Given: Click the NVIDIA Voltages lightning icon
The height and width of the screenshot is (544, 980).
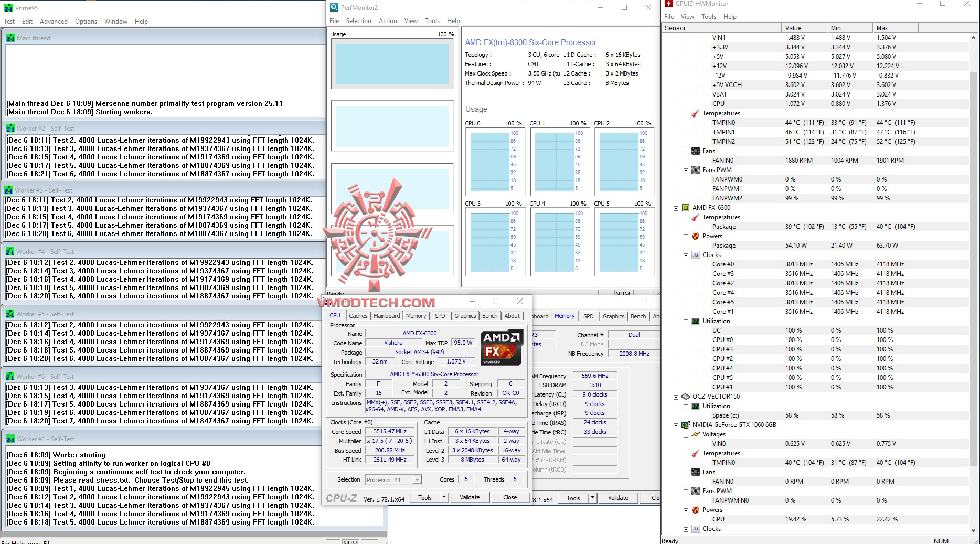Looking at the screenshot, I should 696,434.
